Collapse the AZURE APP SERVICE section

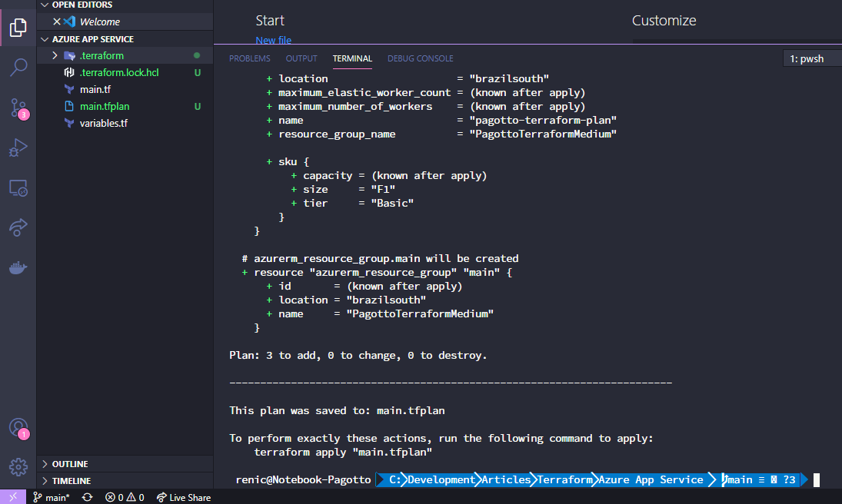coord(45,39)
